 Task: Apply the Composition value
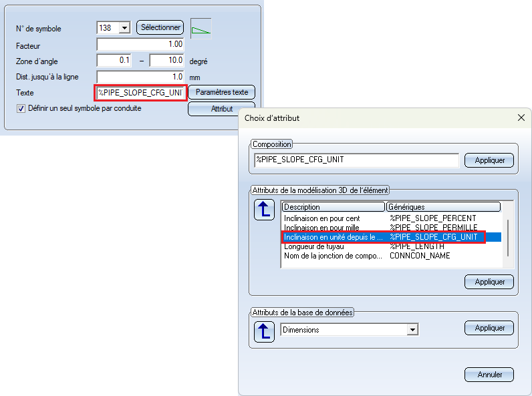pos(489,160)
